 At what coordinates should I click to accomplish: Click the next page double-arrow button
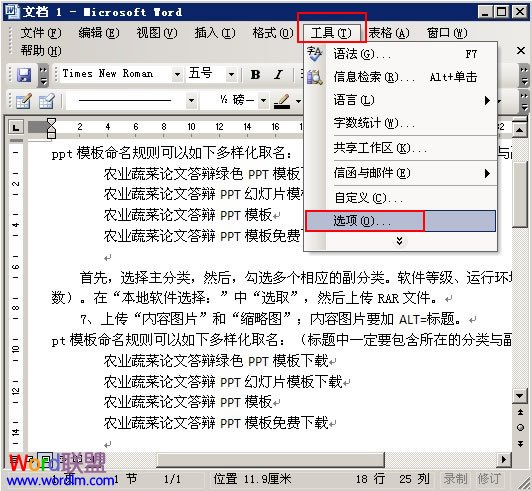click(520, 443)
